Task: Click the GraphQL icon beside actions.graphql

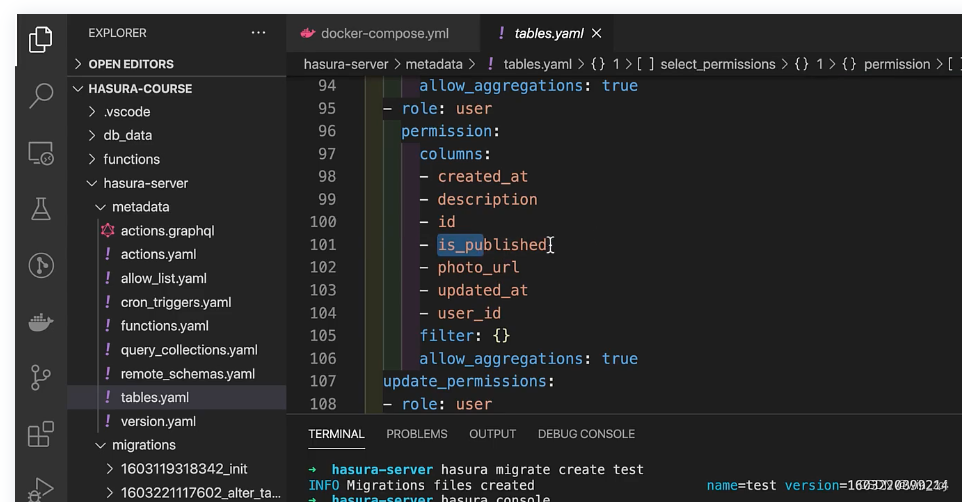Action: click(107, 230)
